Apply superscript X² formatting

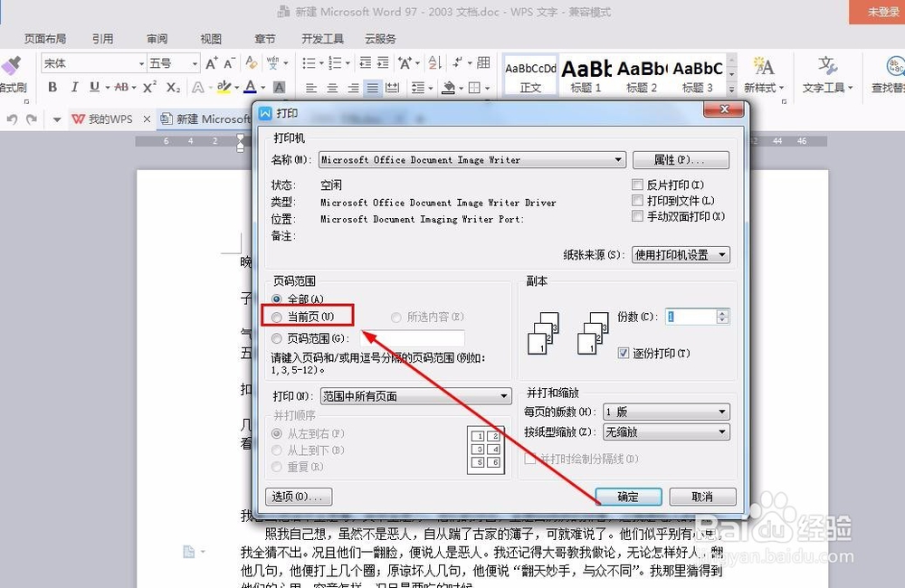point(149,87)
